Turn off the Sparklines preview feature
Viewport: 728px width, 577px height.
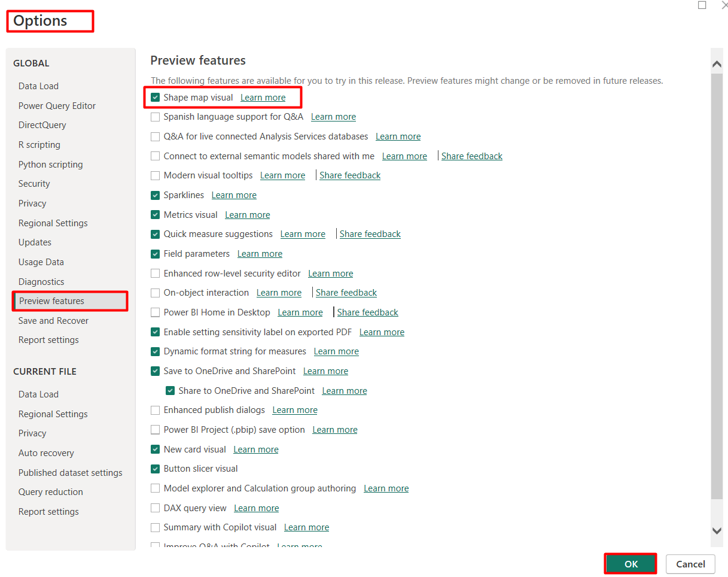click(x=155, y=195)
